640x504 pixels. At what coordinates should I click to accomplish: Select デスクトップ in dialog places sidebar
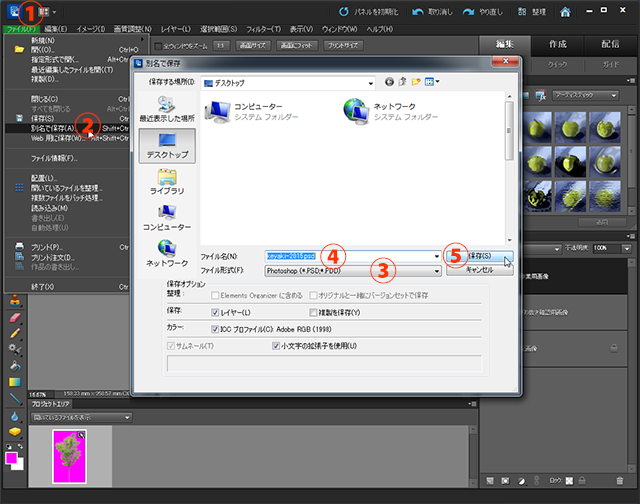point(167,146)
